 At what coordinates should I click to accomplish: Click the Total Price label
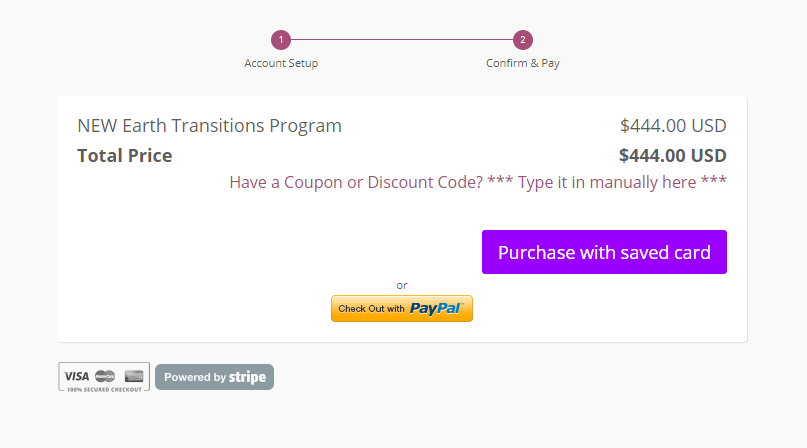pyautogui.click(x=125, y=156)
